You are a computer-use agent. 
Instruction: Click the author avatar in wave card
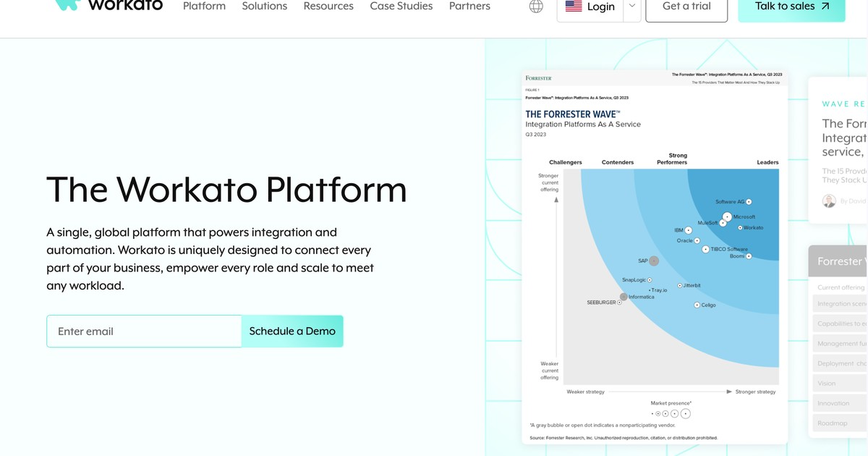tap(829, 200)
